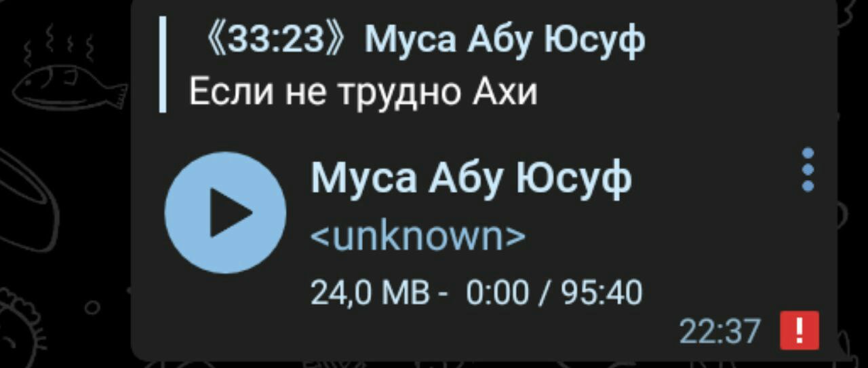Click the quoted text "Если не трудно Ахи"
This screenshot has width=868, height=368.
(363, 92)
